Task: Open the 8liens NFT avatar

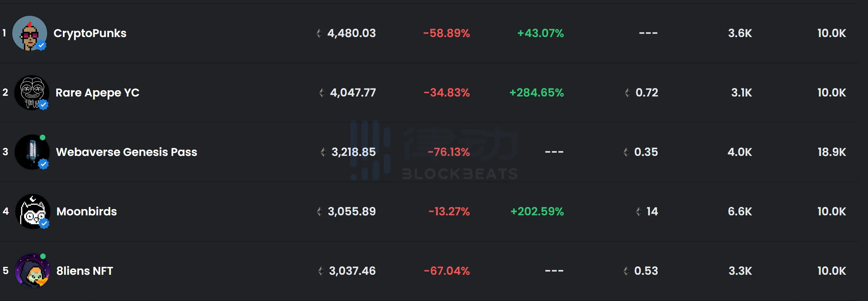Action: pos(32,271)
